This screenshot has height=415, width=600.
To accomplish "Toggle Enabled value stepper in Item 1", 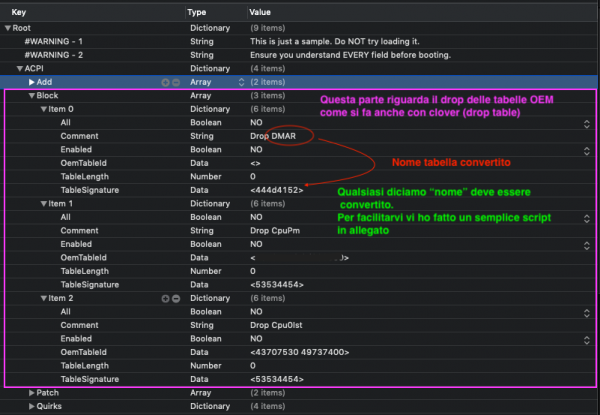I will tap(587, 245).
